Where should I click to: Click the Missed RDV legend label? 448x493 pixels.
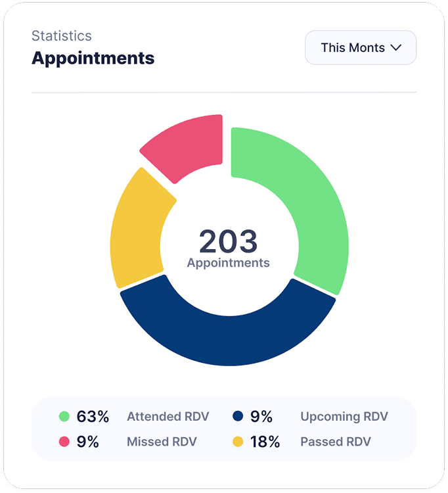click(x=162, y=442)
